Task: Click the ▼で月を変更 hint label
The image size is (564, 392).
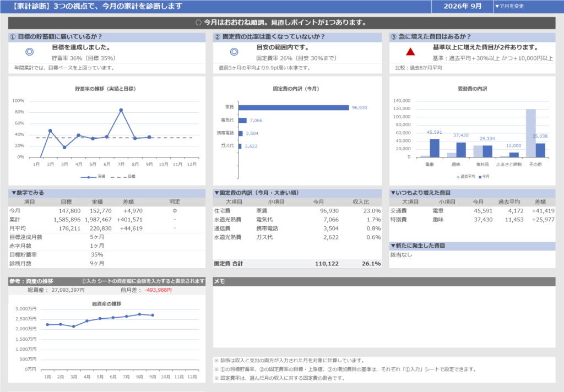Action: point(509,6)
